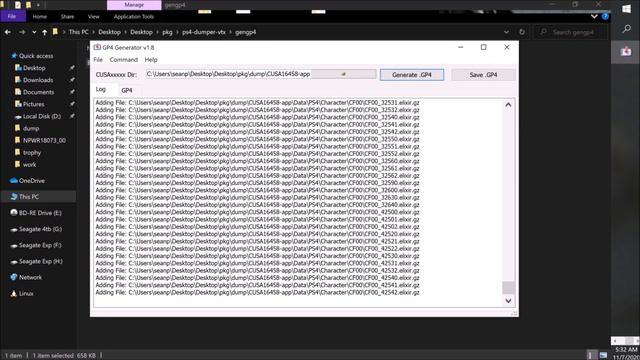Click the pinned app icon below taskbar search
The image size is (640, 360).
coord(626,51)
